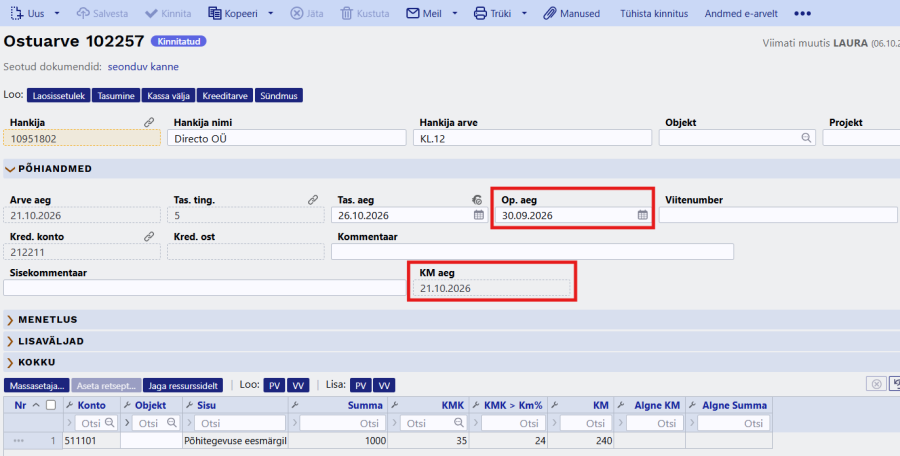
Task: Click the Manused paperclip button
Action: [x=572, y=13]
